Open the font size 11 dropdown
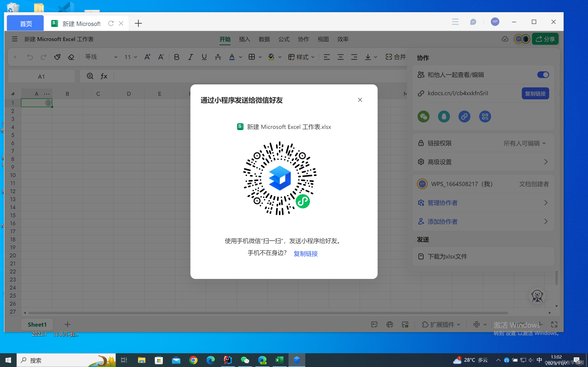588x367 pixels. (135, 57)
